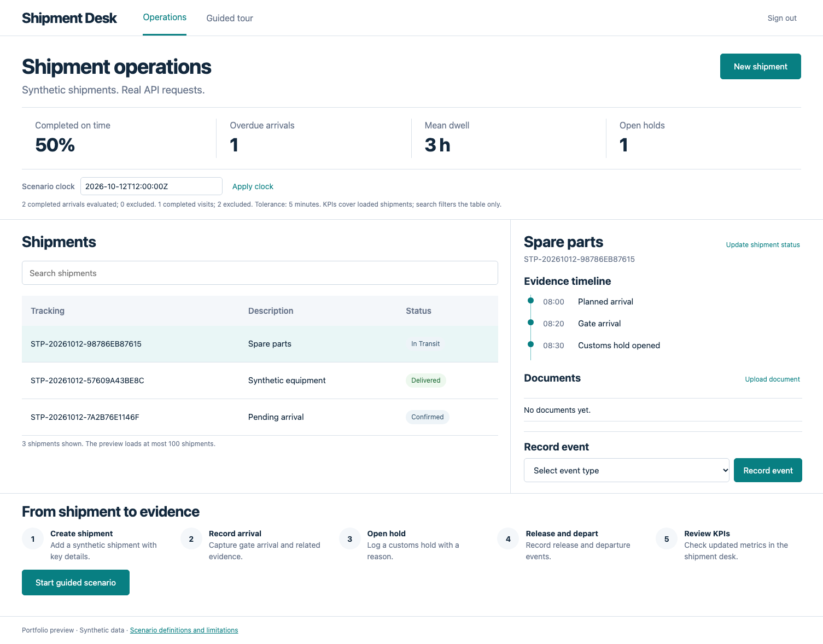This screenshot has height=644, width=823.
Task: Switch to the Guided tour tab
Action: [230, 18]
